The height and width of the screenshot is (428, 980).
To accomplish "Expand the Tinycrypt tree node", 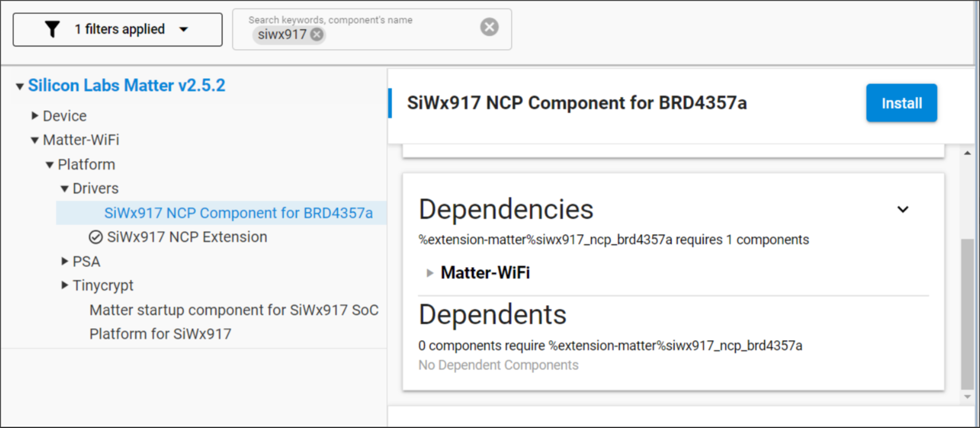I will coord(65,285).
